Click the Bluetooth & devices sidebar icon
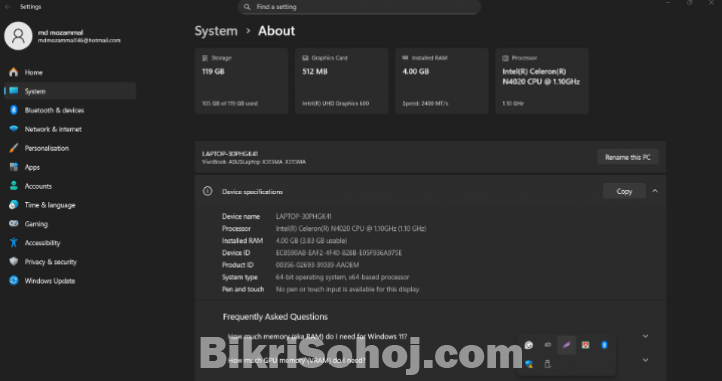The width and height of the screenshot is (722, 381). tap(14, 110)
